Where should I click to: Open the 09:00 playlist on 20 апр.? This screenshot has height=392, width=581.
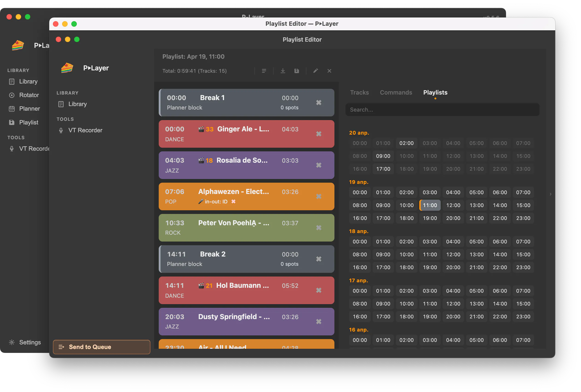tap(383, 156)
